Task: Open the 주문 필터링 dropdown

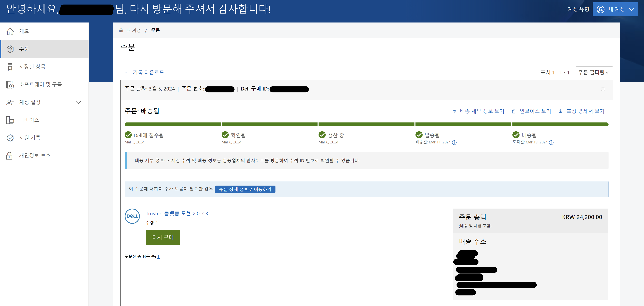Action: (594, 73)
